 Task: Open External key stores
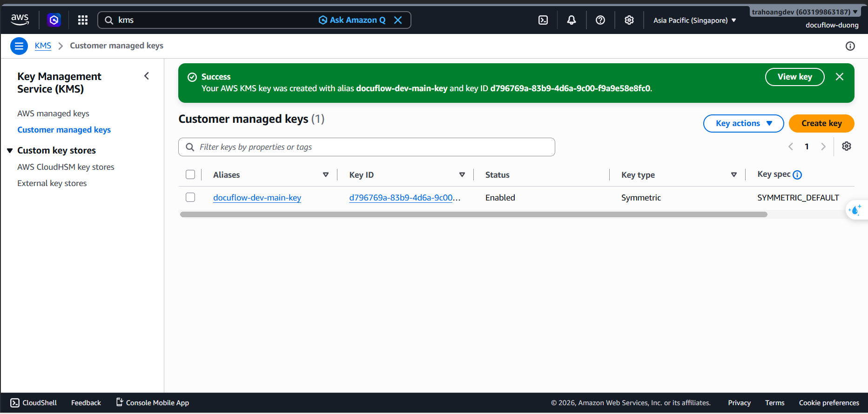[52, 183]
